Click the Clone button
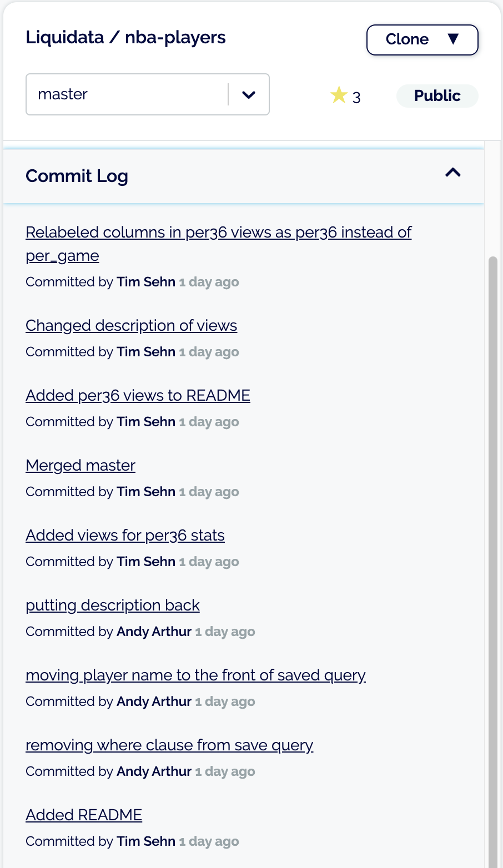The height and width of the screenshot is (868, 503). coord(407,39)
